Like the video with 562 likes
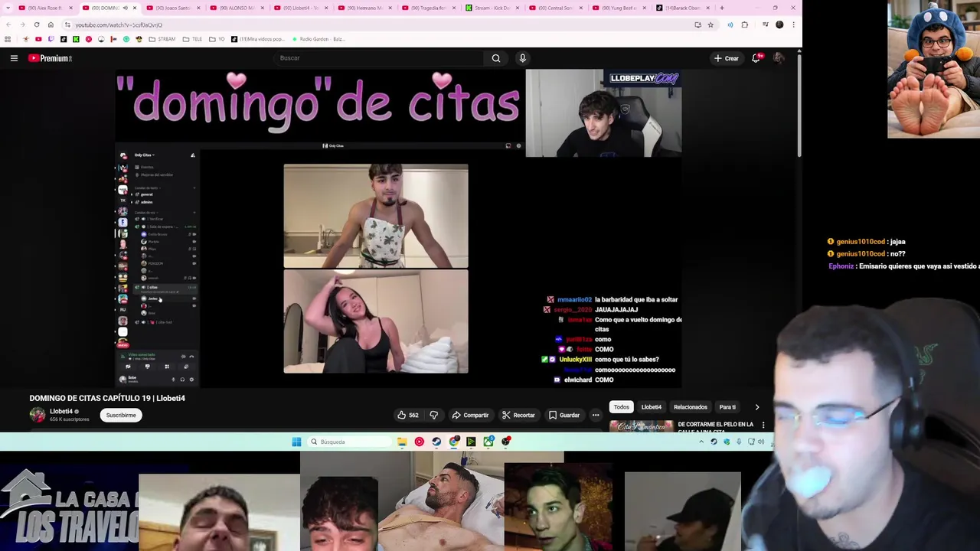The height and width of the screenshot is (551, 980). [x=407, y=416]
